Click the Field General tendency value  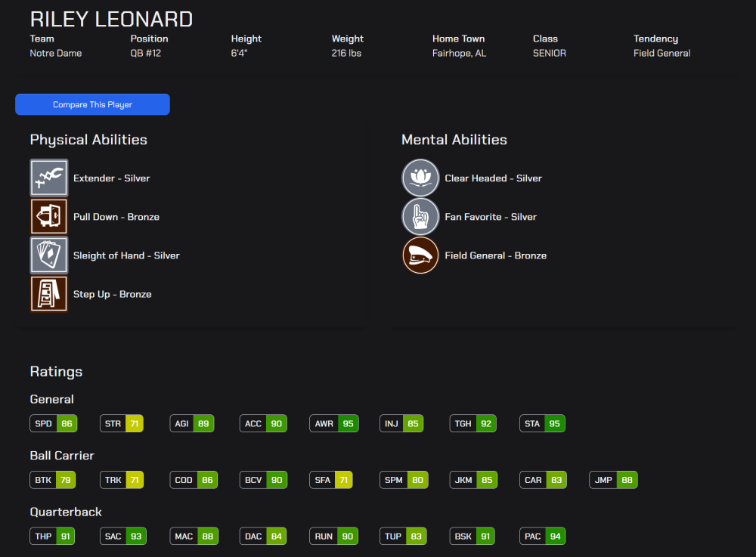[x=661, y=54]
